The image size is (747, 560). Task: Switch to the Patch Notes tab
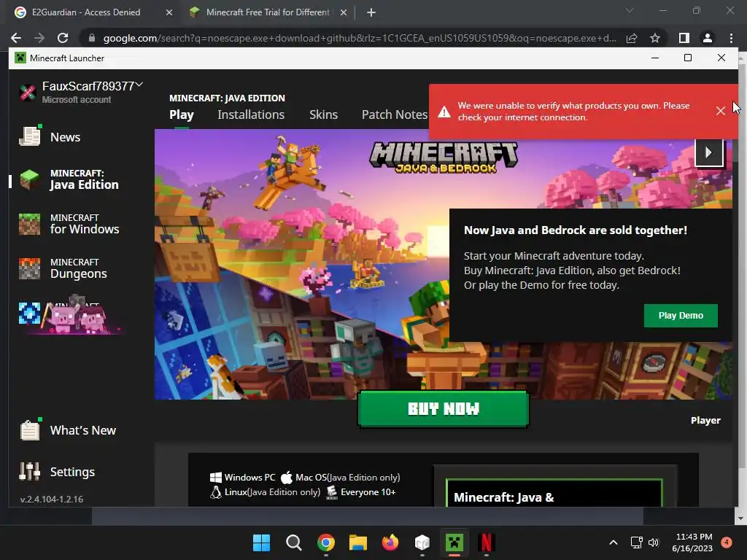(395, 114)
